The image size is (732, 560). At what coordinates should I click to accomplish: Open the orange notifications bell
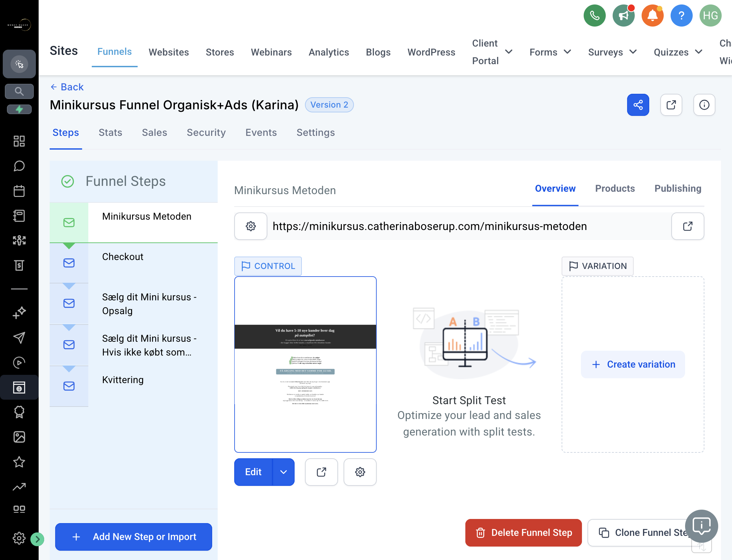652,16
